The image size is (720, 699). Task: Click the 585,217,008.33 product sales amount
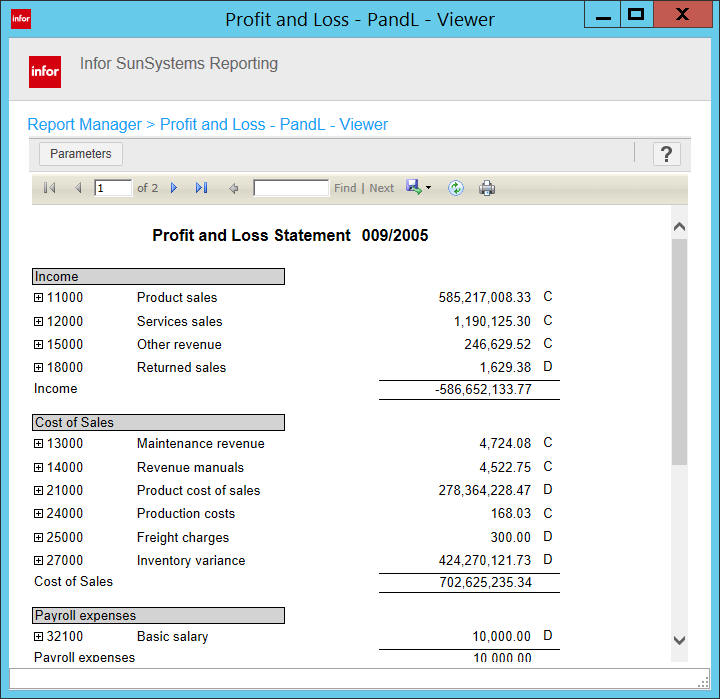[x=484, y=298]
